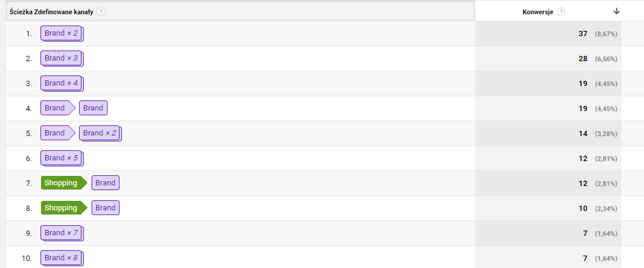Click the Brand × 2 chip in row 5
Screen dimensions: 644x268
100,134
